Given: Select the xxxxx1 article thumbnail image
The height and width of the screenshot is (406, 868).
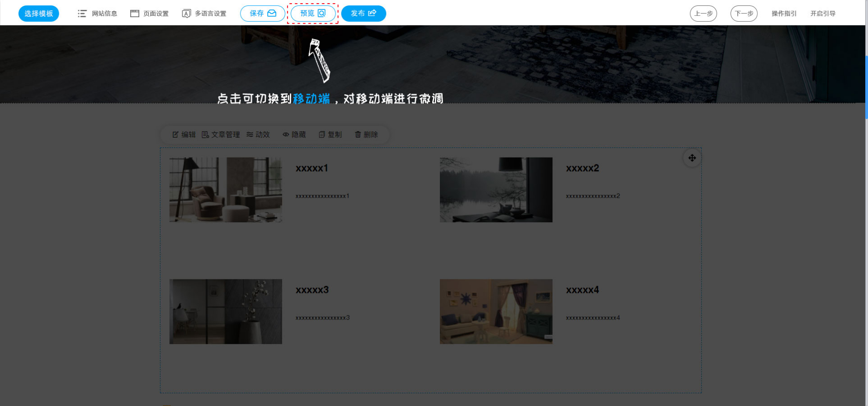Looking at the screenshot, I should [226, 190].
